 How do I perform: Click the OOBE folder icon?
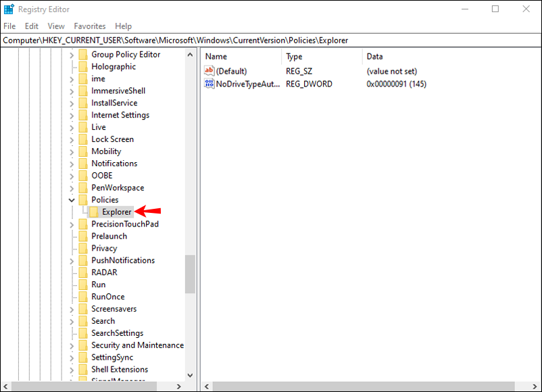click(x=83, y=176)
